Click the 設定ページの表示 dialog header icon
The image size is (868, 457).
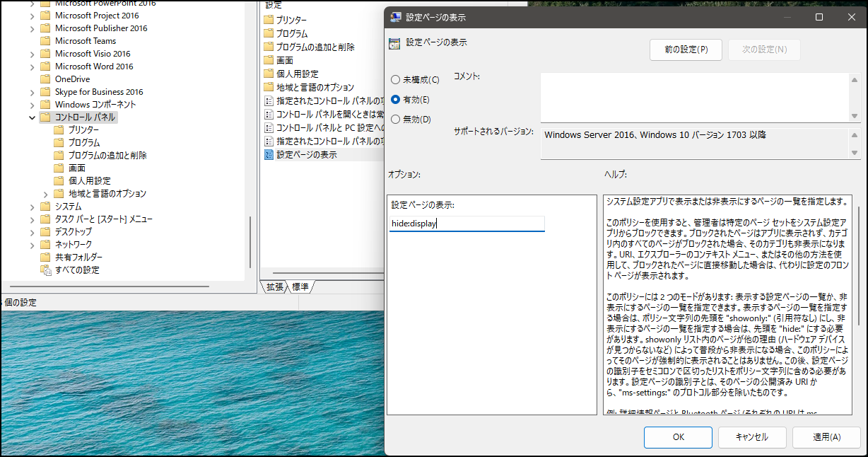[394, 43]
